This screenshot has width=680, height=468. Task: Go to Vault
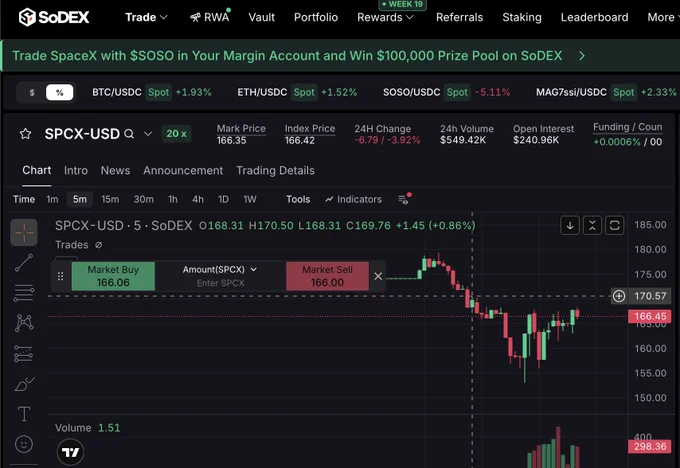pos(262,17)
